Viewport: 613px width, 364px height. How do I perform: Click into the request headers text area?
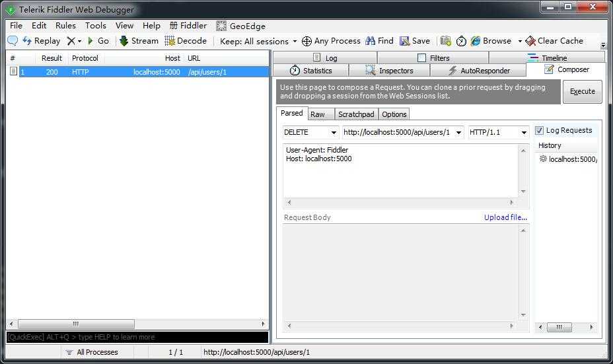(x=401, y=171)
